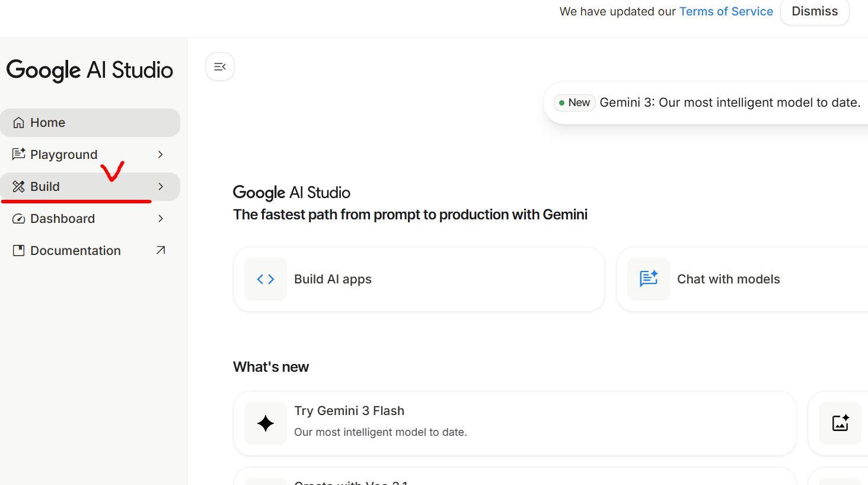Click the Dashboard gauge icon

[x=19, y=219]
